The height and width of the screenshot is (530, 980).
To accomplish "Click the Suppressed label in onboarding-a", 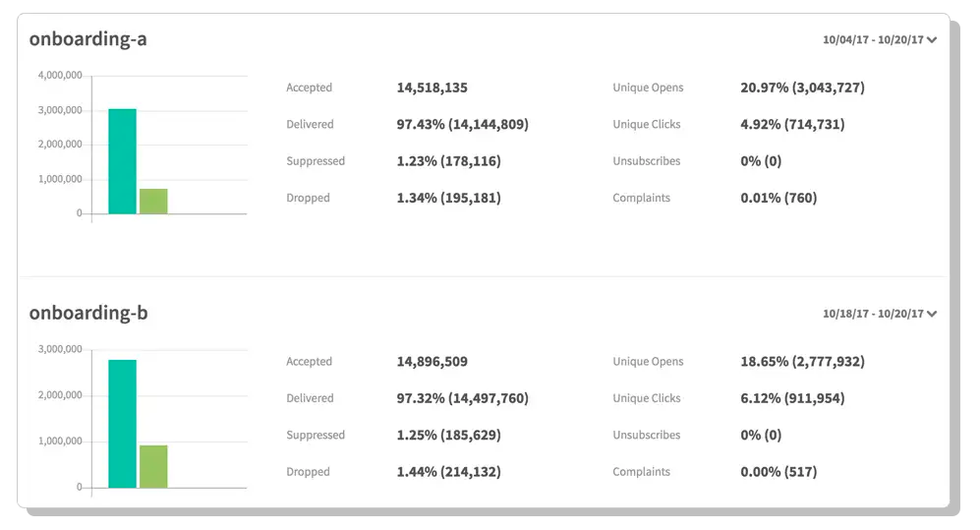I will 316,161.
